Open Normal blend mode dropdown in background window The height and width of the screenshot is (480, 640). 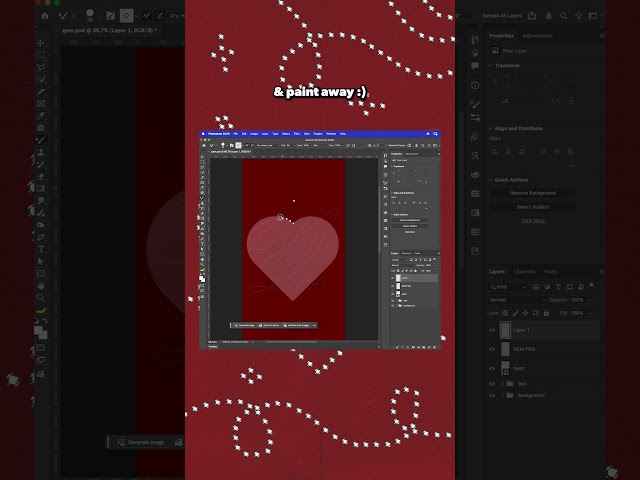tap(518, 300)
